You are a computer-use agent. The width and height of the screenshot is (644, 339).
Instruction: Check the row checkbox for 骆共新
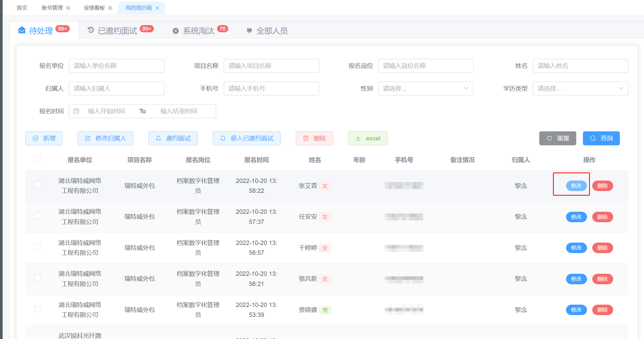[x=37, y=278]
